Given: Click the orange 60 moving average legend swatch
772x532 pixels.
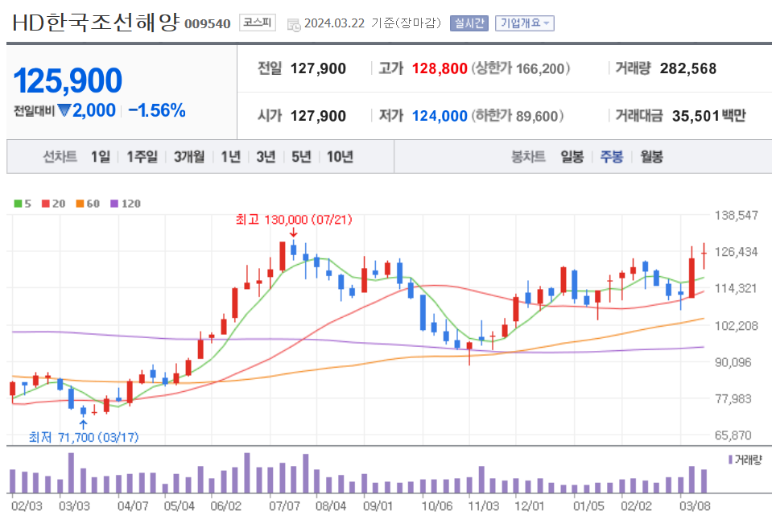Looking at the screenshot, I should 81,204.
